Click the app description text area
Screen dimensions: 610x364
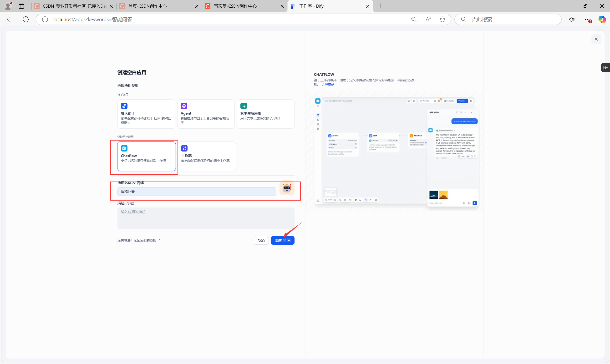pos(206,218)
